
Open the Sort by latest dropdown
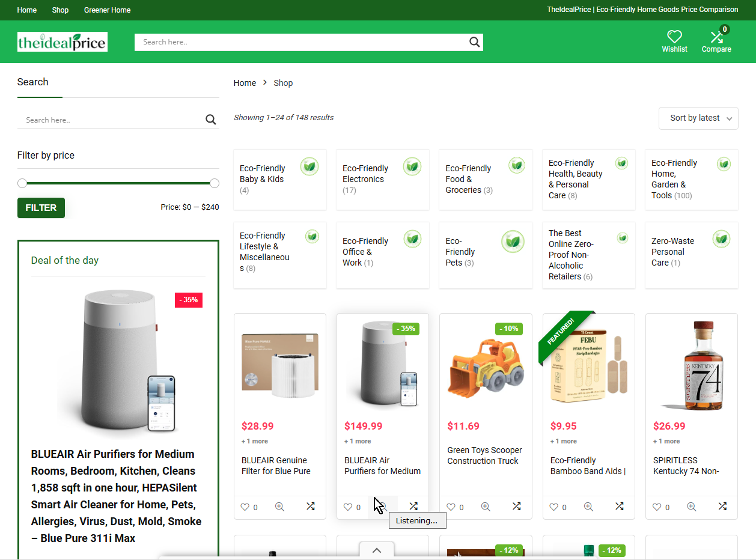(698, 118)
